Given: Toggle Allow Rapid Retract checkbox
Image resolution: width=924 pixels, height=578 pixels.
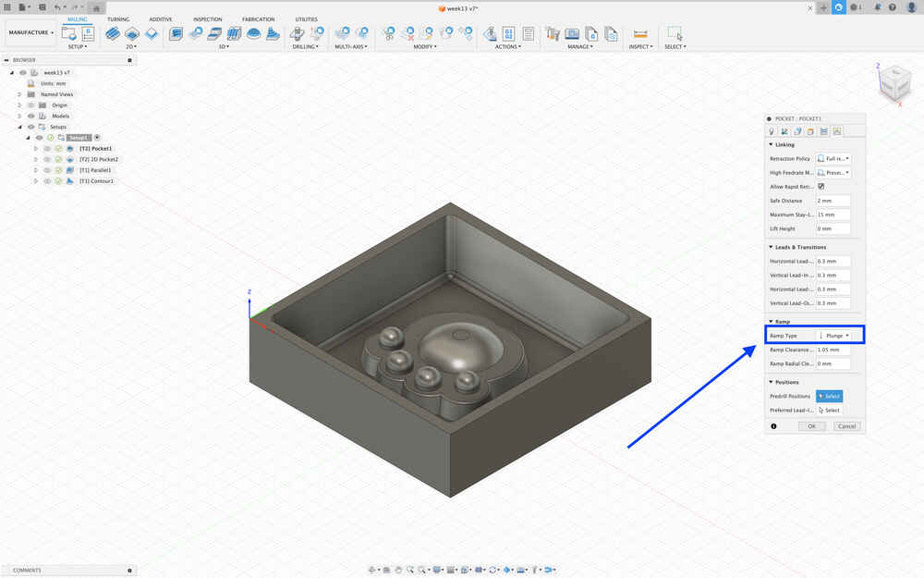Looking at the screenshot, I should [x=821, y=187].
